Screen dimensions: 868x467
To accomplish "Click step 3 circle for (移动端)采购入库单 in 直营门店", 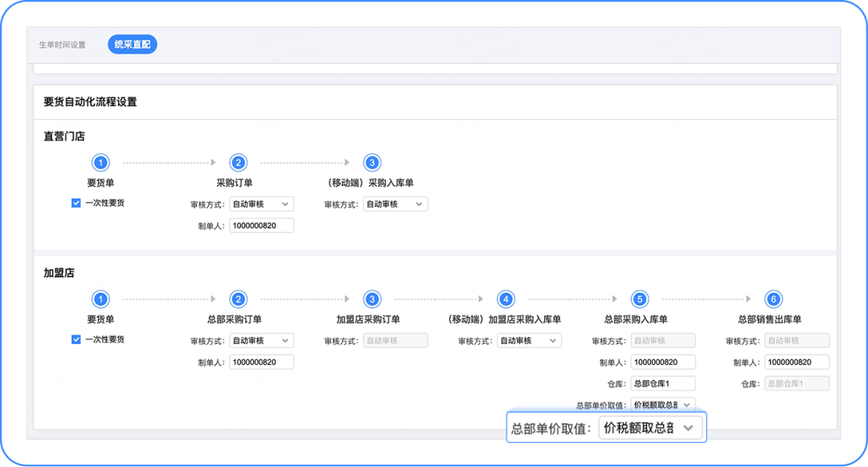I will (x=372, y=162).
